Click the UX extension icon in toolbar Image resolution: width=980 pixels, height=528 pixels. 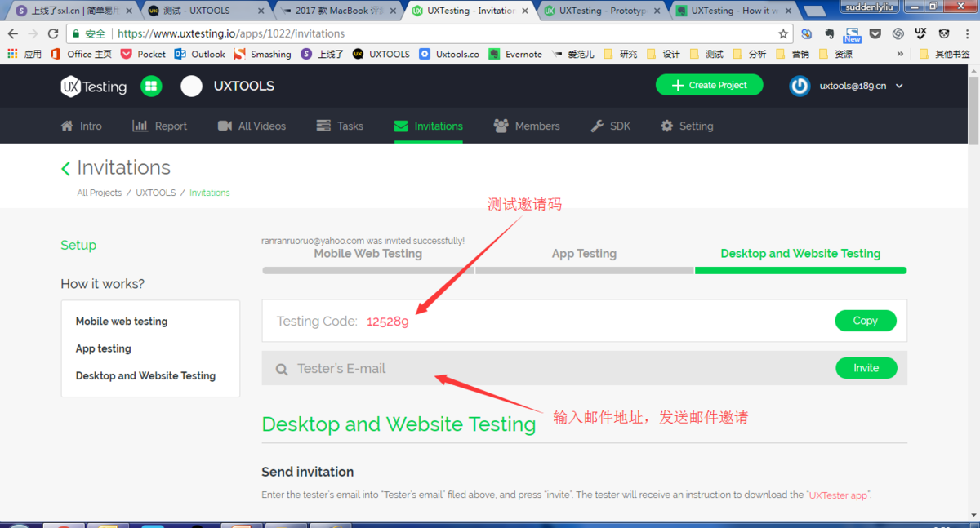(x=921, y=33)
